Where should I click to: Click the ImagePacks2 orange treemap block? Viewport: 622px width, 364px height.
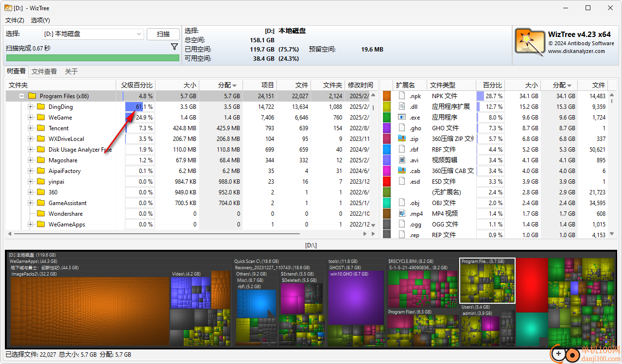coord(90,311)
